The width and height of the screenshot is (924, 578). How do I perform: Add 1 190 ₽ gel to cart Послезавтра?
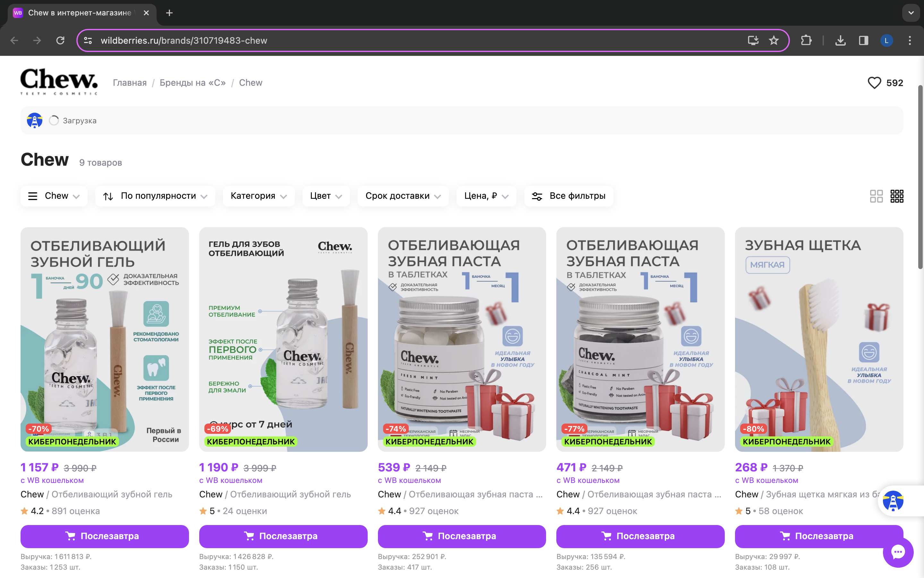pos(283,536)
